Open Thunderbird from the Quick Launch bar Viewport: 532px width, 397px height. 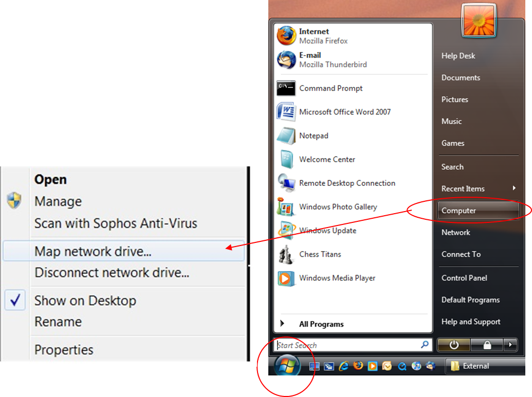point(431,366)
